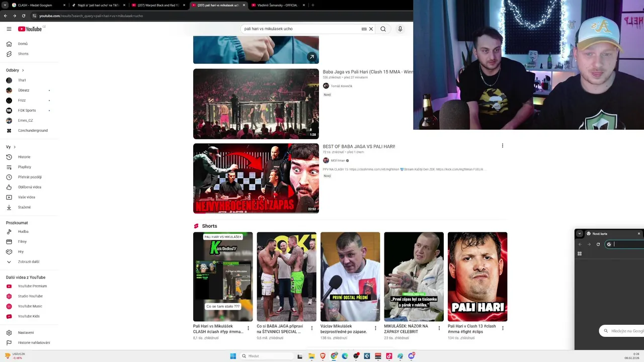Open Tomáš Korenčík channel
Viewport: 644px width, 362px height.
pos(341,86)
